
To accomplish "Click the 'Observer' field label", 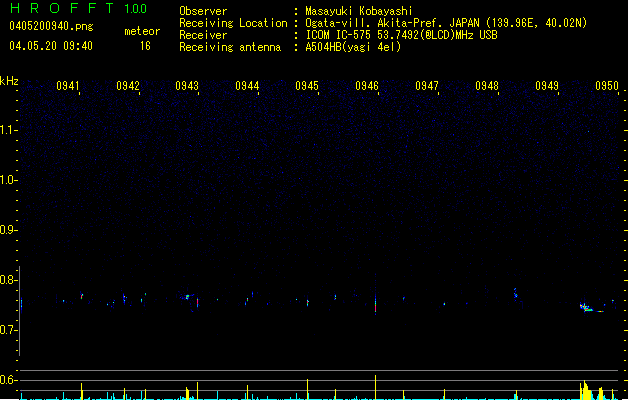I will point(203,11).
